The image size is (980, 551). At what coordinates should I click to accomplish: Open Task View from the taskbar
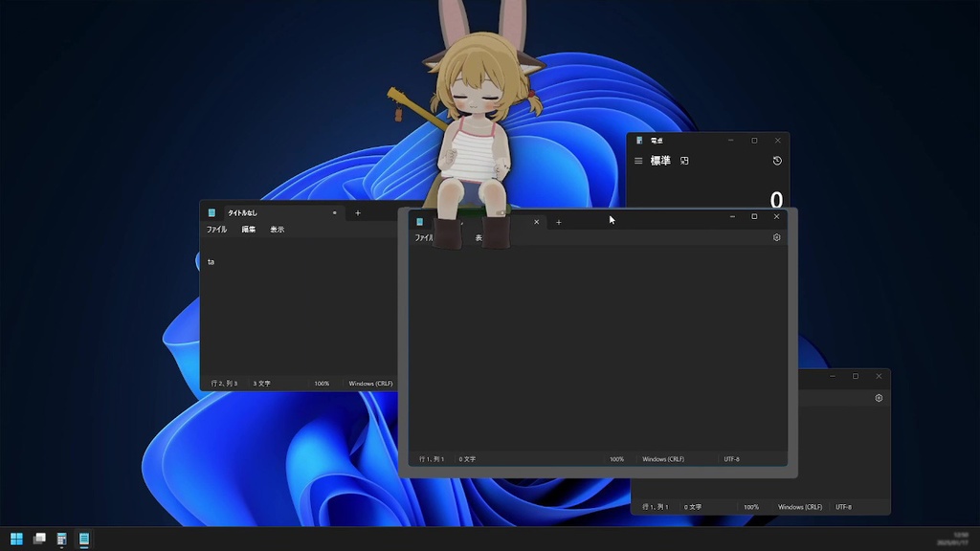pos(39,539)
